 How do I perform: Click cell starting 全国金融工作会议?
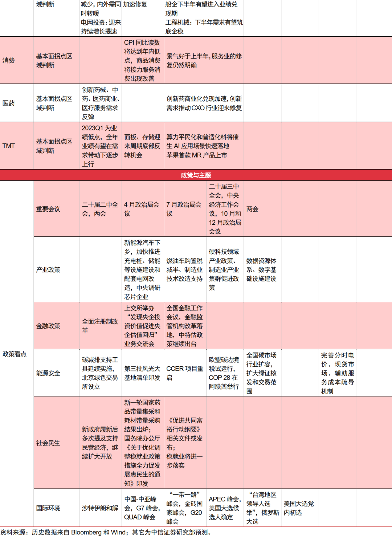coord(185,326)
